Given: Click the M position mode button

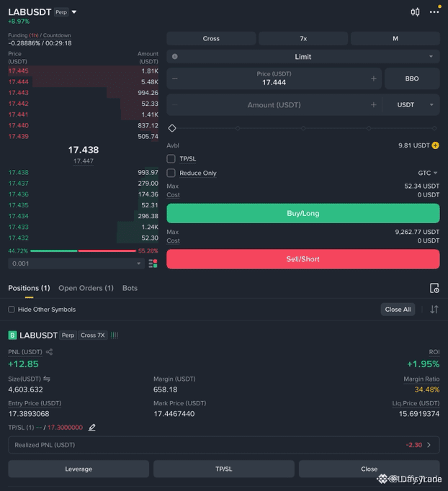Looking at the screenshot, I should (395, 38).
